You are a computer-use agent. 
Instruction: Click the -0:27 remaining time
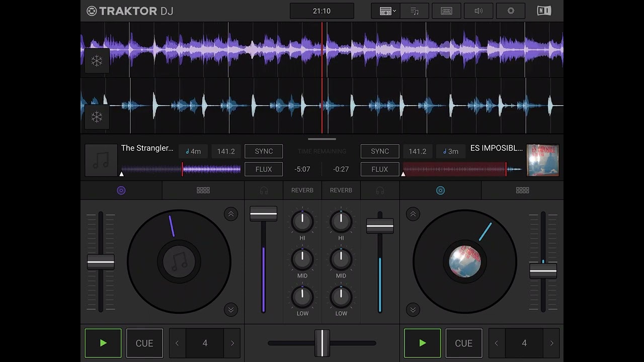pyautogui.click(x=341, y=169)
